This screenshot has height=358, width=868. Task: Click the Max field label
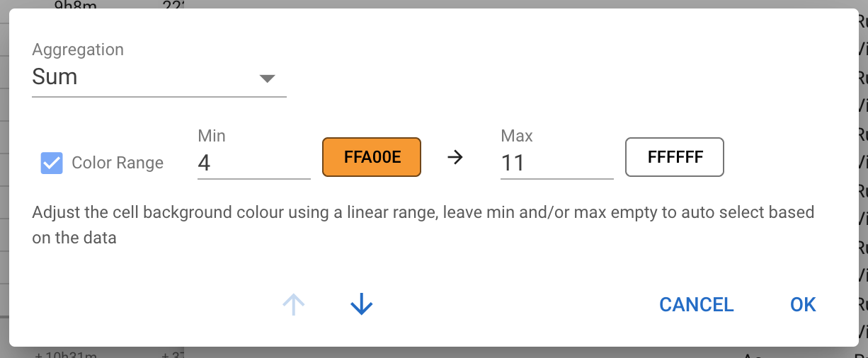[x=517, y=135]
